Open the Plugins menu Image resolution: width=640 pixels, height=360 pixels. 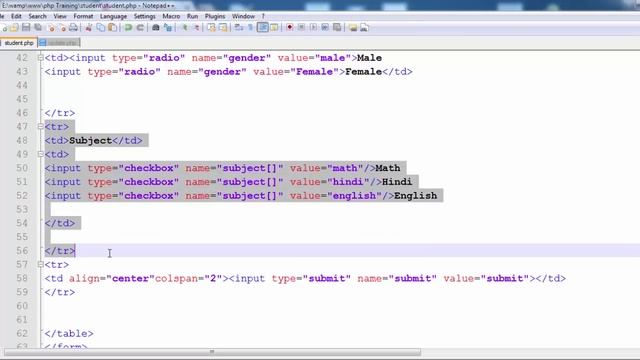point(215,16)
